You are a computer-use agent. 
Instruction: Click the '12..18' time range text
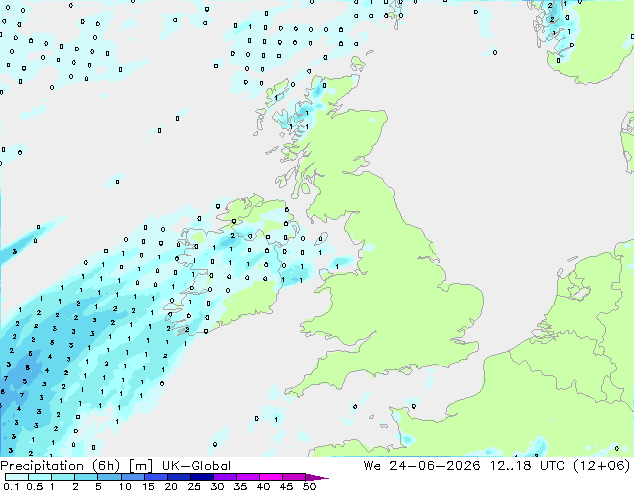510,466
